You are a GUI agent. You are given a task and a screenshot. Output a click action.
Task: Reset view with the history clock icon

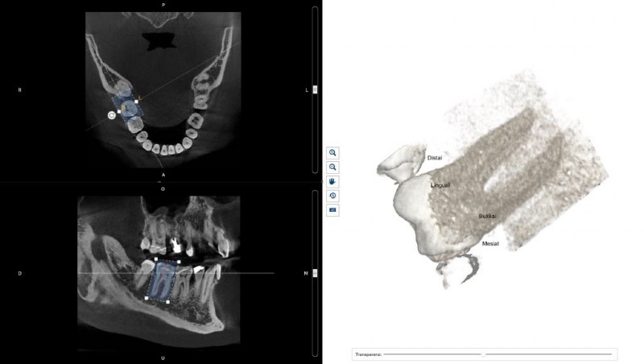coord(332,196)
